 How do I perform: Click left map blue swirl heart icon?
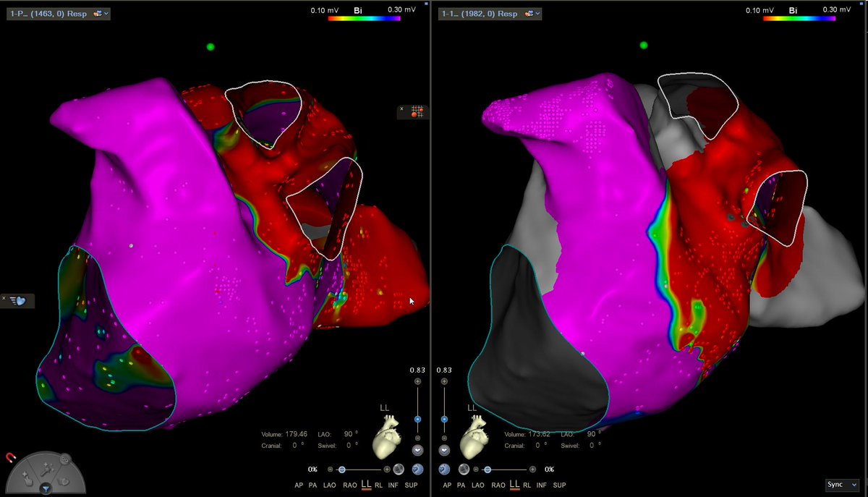click(x=417, y=469)
